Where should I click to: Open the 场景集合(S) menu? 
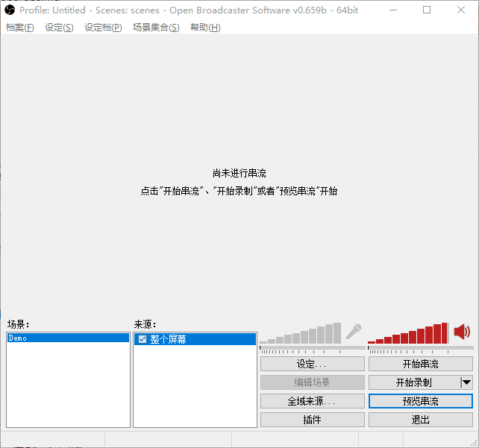pos(156,28)
